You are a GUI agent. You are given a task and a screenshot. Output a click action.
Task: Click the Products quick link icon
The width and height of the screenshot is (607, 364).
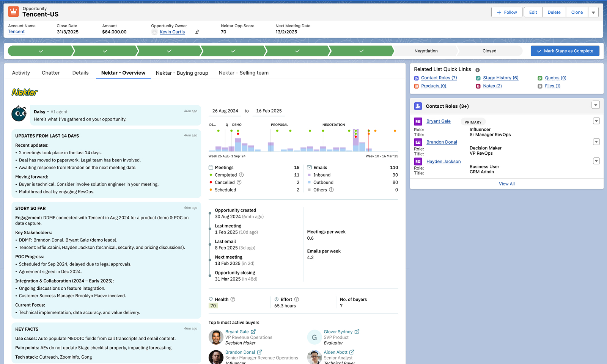417,86
